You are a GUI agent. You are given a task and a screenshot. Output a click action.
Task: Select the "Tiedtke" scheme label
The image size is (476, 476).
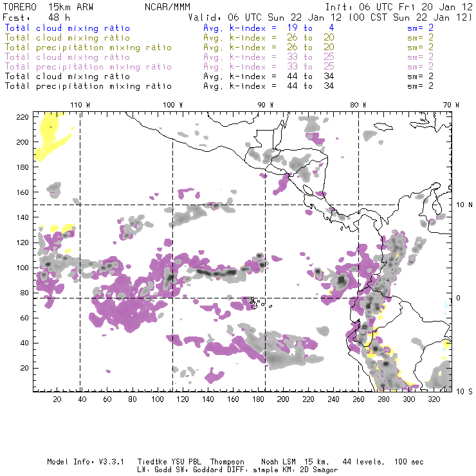tap(152, 462)
